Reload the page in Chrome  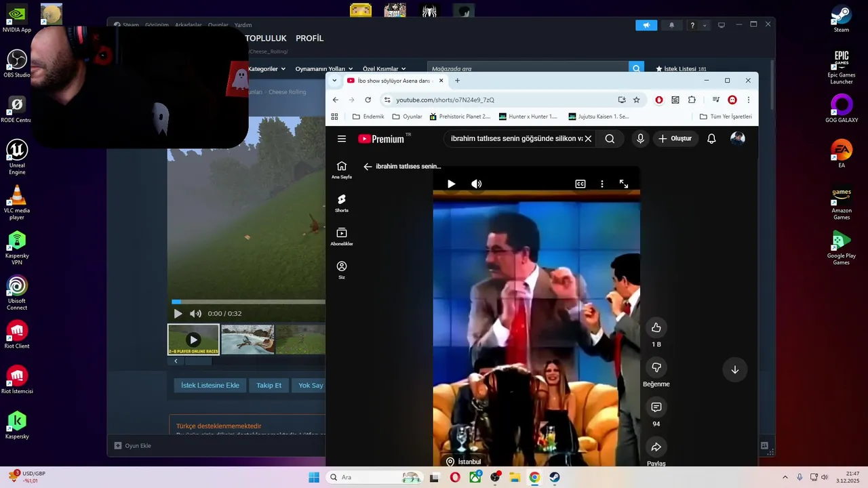click(368, 100)
